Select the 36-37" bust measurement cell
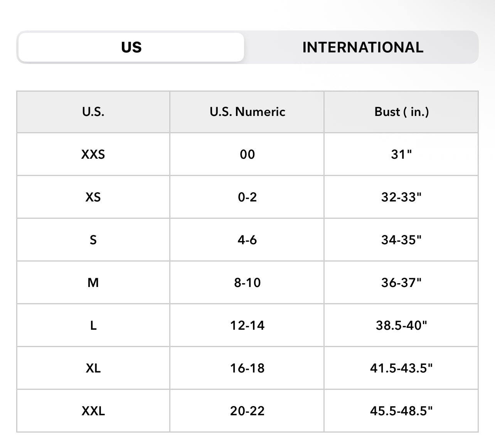Viewport: 495px width, 448px height. coord(401,283)
